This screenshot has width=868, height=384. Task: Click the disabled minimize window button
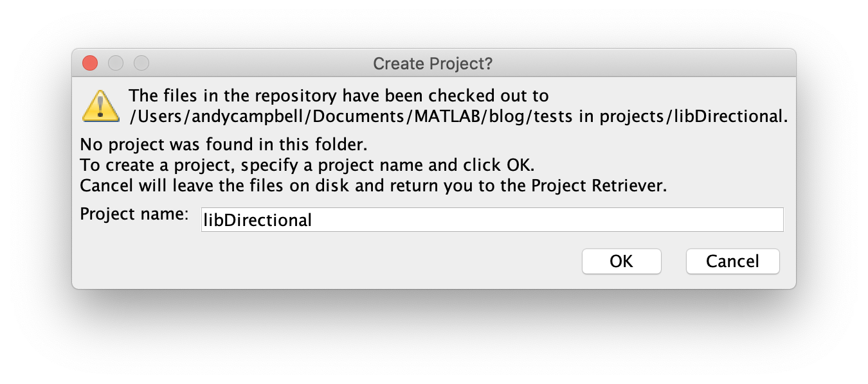(116, 63)
